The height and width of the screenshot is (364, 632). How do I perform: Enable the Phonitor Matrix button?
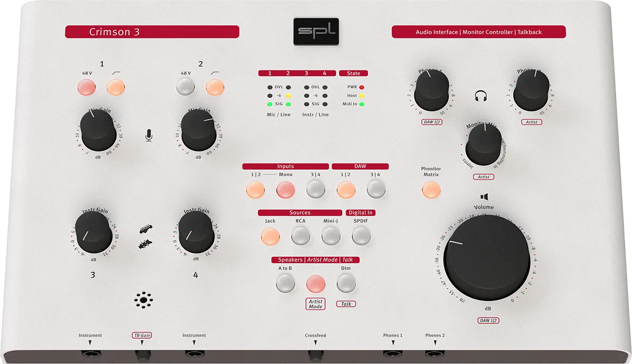click(430, 189)
